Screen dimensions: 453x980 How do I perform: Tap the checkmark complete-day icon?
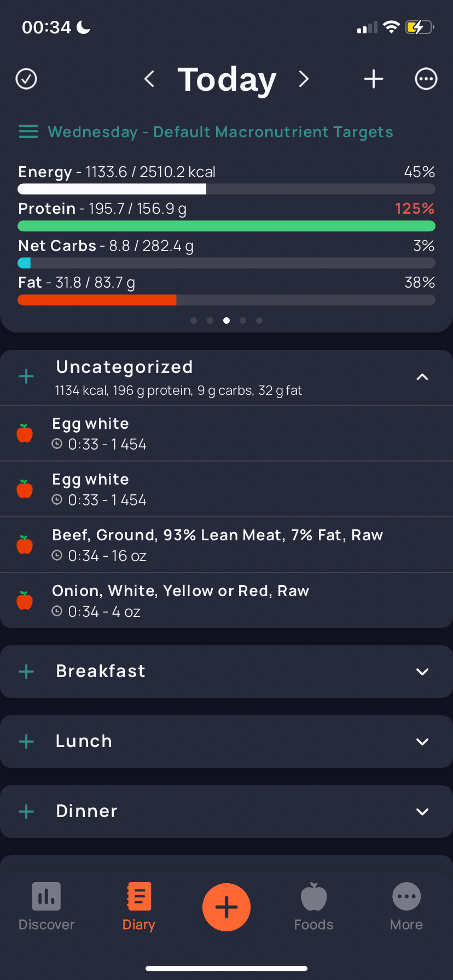click(26, 79)
